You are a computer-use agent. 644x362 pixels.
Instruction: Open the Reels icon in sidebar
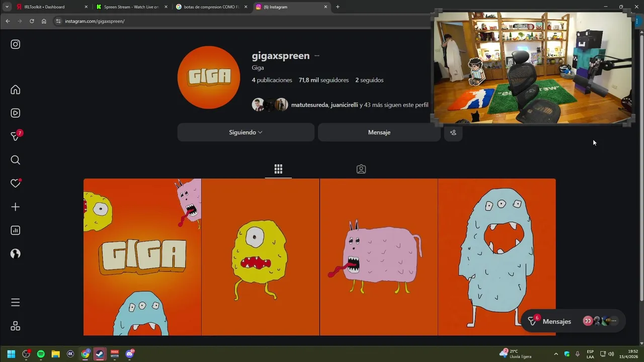16,113
